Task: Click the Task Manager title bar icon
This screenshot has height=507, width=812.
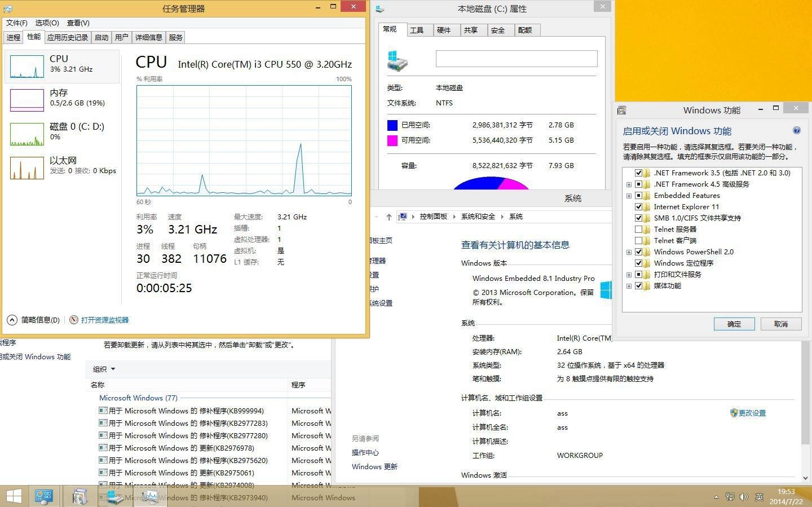Action: [x=8, y=8]
